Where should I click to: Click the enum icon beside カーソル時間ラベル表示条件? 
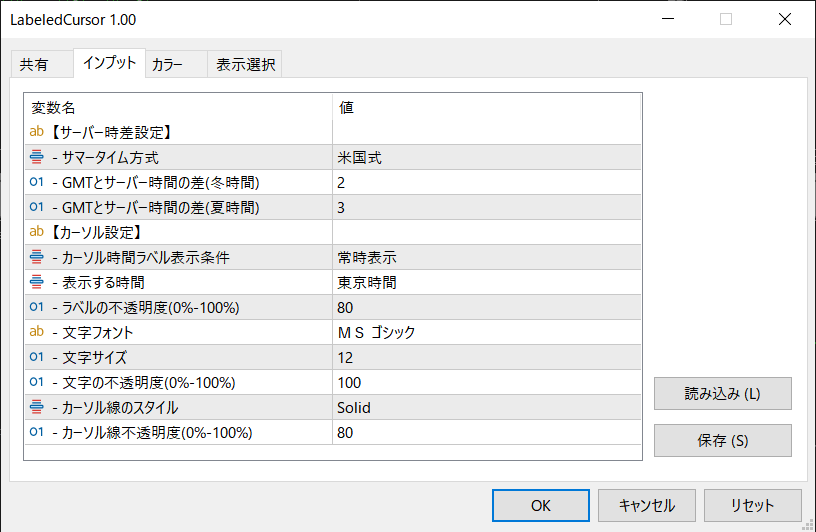point(37,257)
